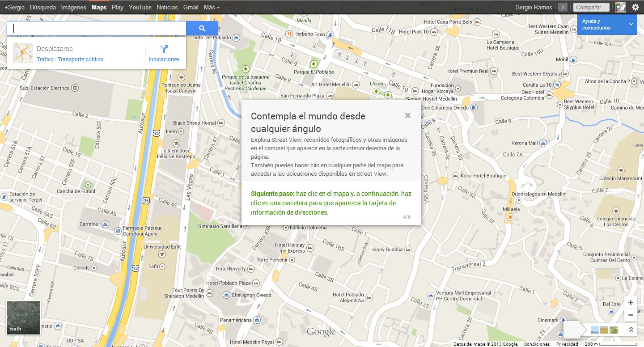Click Sergio Ramos account name

click(x=534, y=7)
